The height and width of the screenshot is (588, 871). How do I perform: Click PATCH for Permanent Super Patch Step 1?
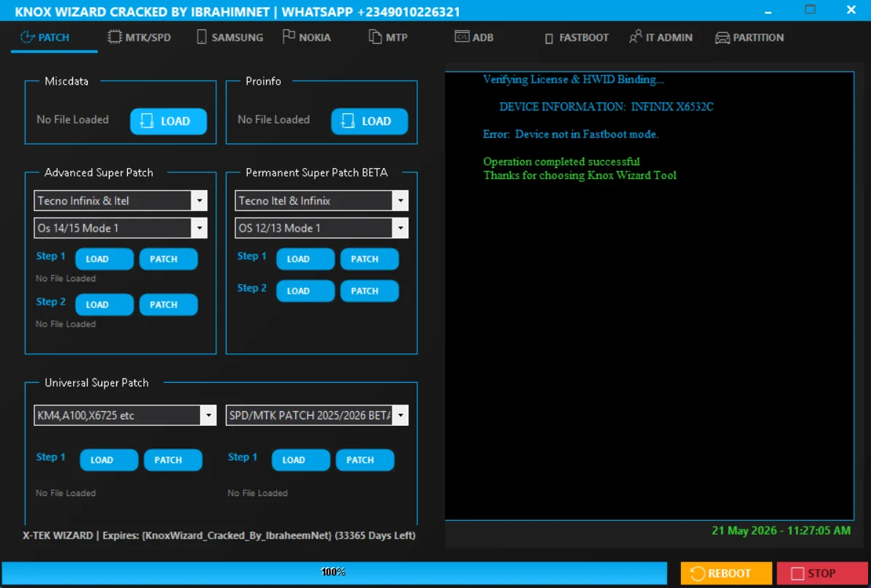coord(370,259)
